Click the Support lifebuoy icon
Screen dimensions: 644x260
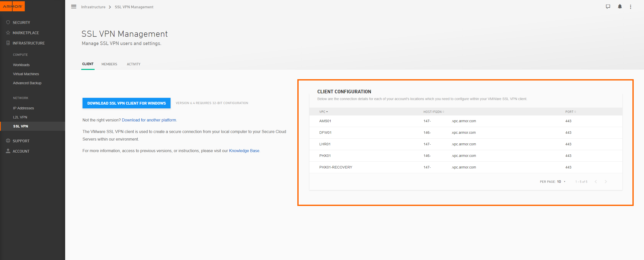(8, 141)
